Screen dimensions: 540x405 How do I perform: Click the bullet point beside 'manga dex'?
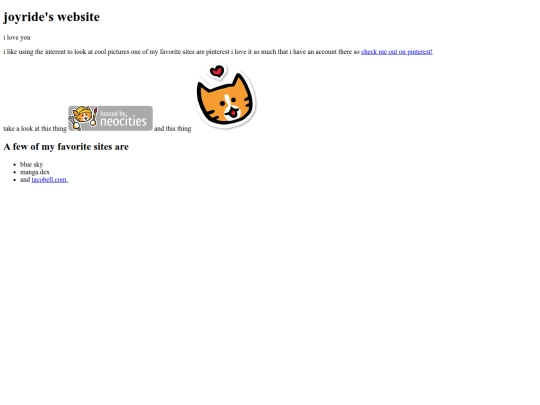[14, 172]
